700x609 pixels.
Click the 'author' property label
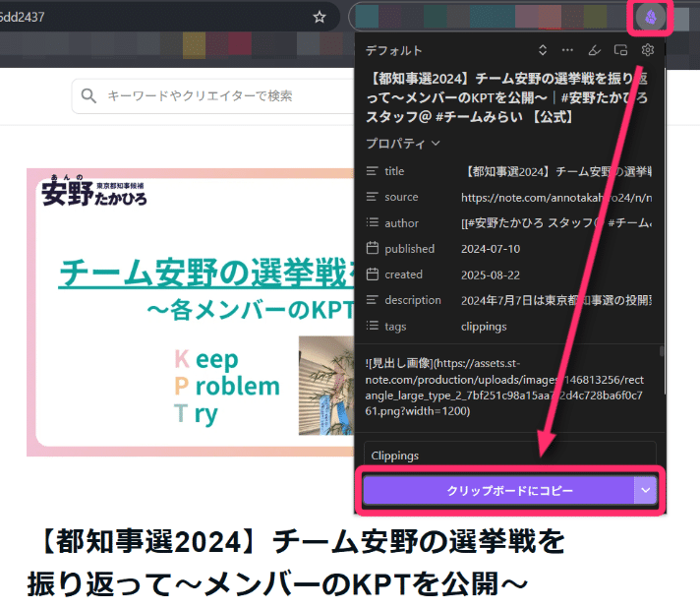point(402,223)
